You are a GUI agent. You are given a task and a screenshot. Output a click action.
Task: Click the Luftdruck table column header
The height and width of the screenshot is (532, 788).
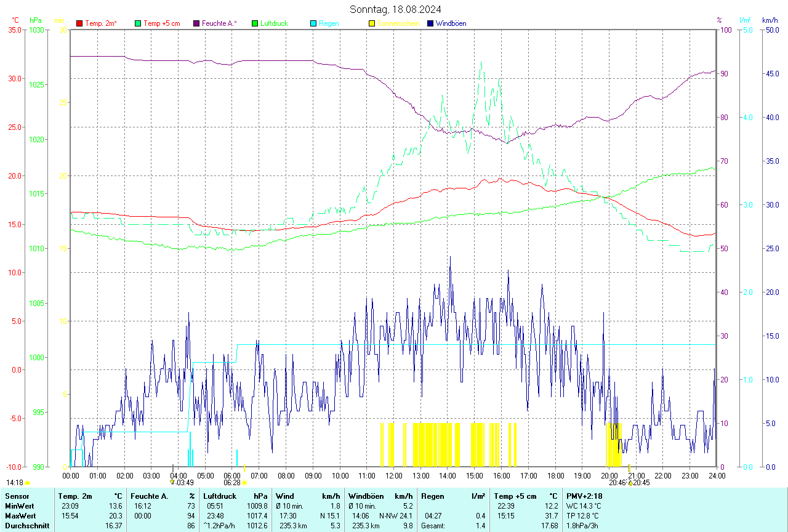click(x=220, y=496)
